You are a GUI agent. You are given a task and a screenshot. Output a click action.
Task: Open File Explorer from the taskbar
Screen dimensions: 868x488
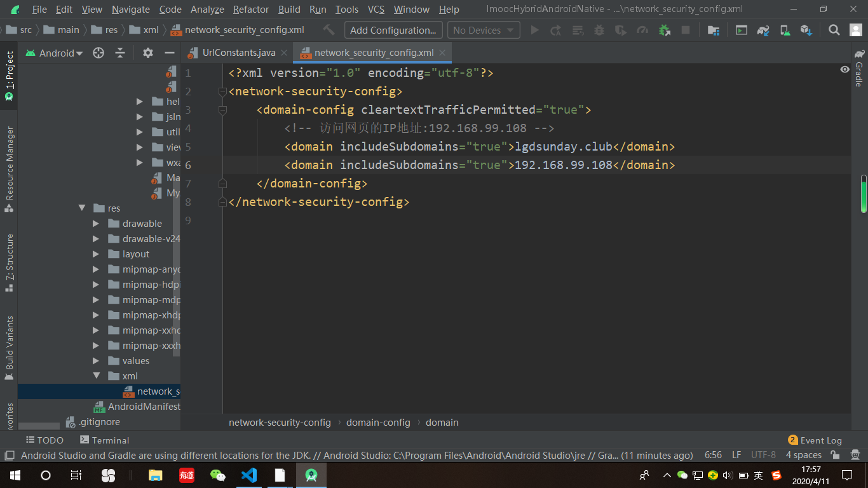[156, 475]
